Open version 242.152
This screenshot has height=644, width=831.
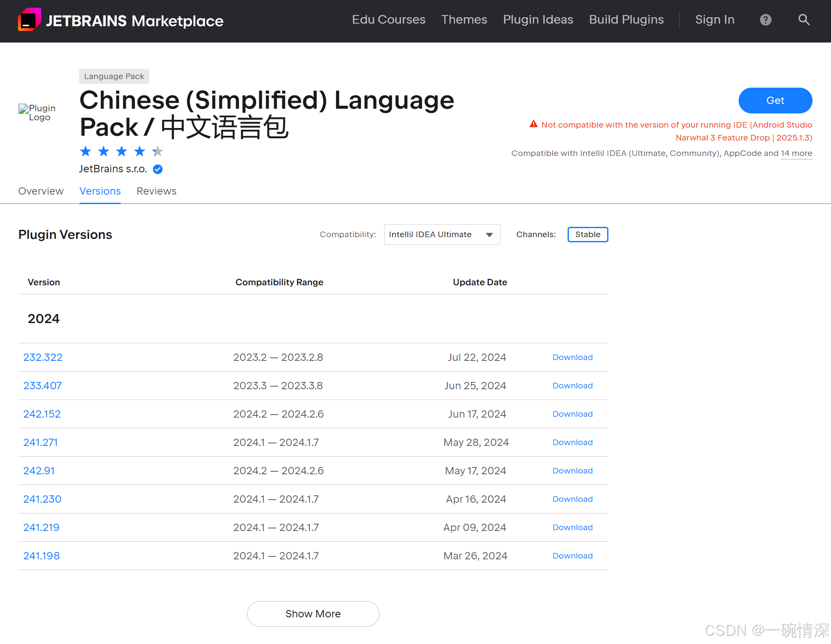[42, 414]
